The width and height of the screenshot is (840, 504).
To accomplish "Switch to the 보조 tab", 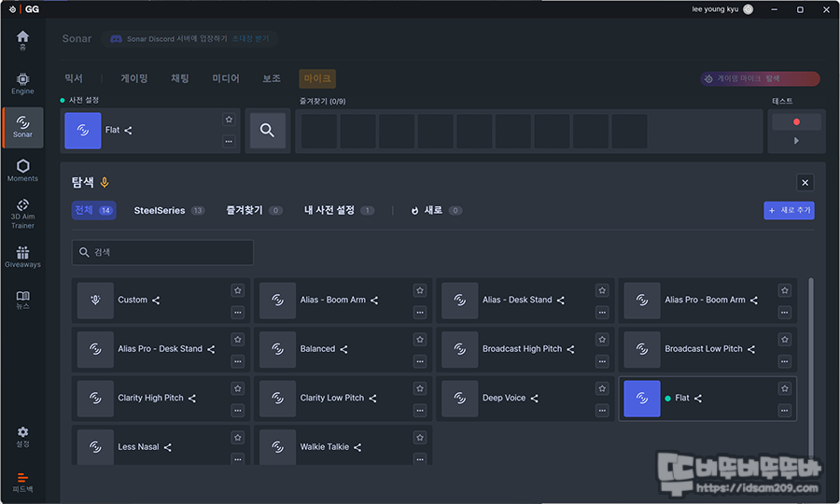I will [x=272, y=78].
